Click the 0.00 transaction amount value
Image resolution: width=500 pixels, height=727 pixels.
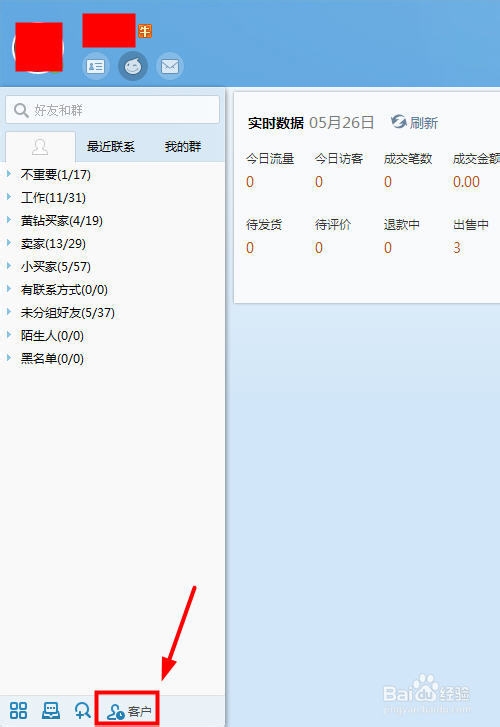[x=466, y=182]
